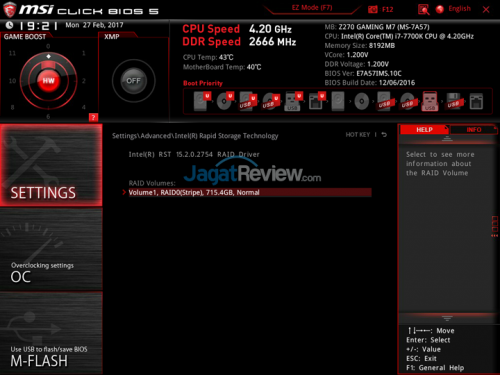The image size is (500, 375).
Task: Select legacy USB hard disk boot icon
Action: (x=386, y=101)
